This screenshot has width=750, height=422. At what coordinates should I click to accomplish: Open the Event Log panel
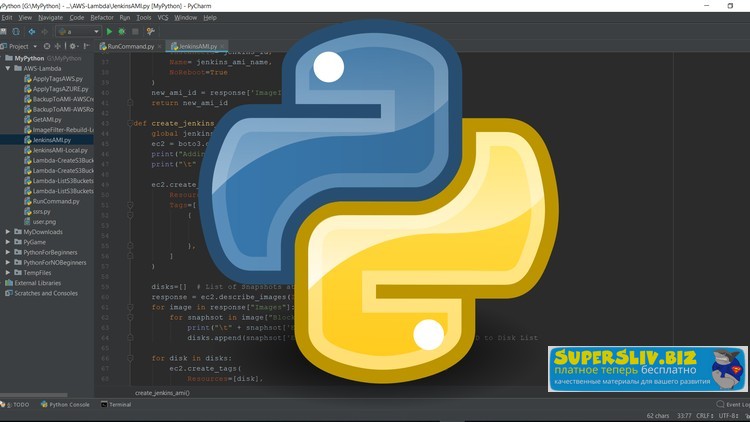click(x=733, y=405)
